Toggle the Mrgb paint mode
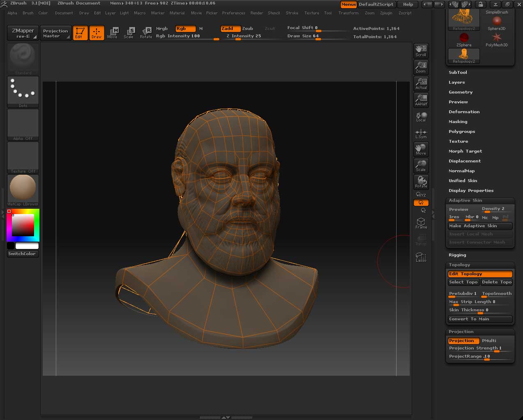Viewport: 523px width, 420px height. click(x=162, y=28)
